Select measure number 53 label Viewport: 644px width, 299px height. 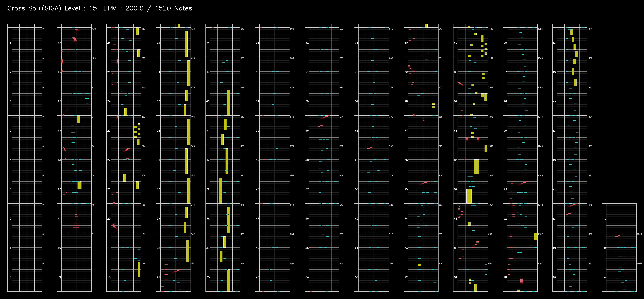coord(257,43)
